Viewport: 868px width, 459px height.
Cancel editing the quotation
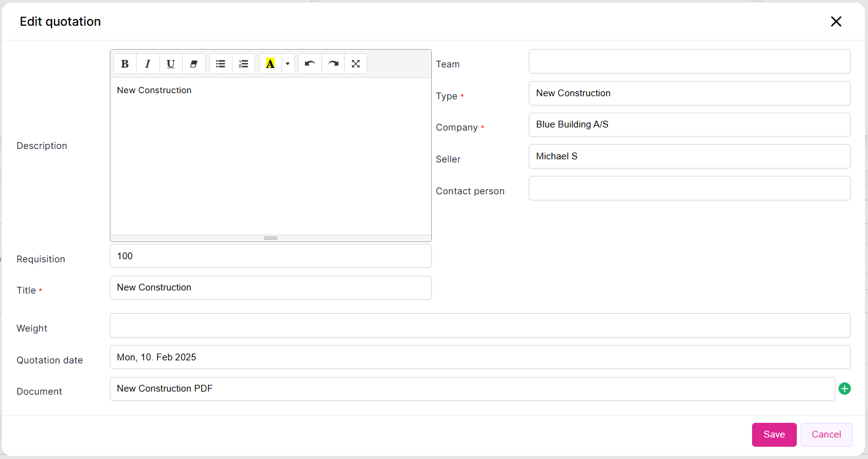[x=826, y=434]
